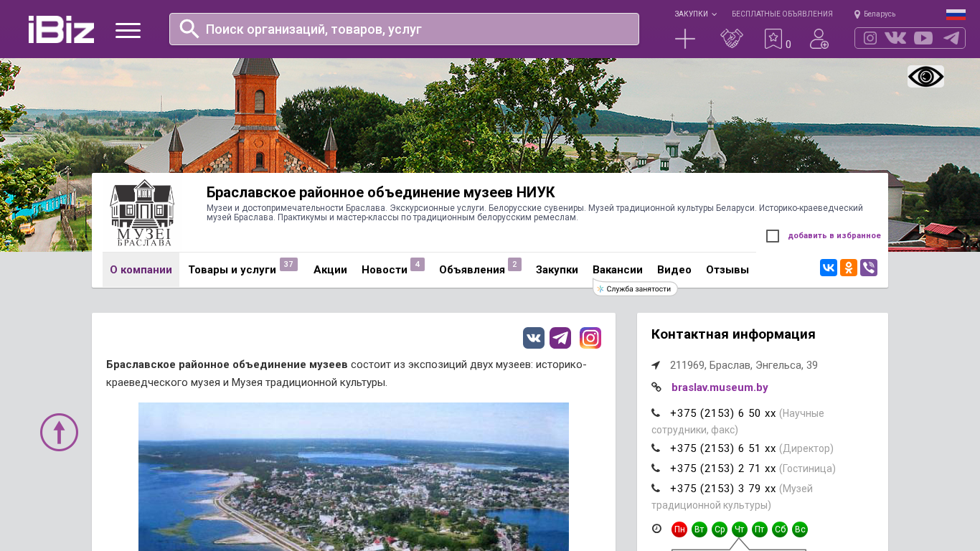This screenshot has height=551, width=980.
Task: Open the YouTube icon in header
Action: [x=923, y=38]
